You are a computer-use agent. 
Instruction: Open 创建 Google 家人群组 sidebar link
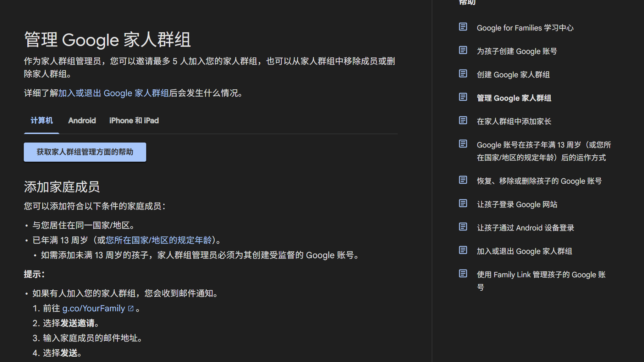[x=513, y=75]
